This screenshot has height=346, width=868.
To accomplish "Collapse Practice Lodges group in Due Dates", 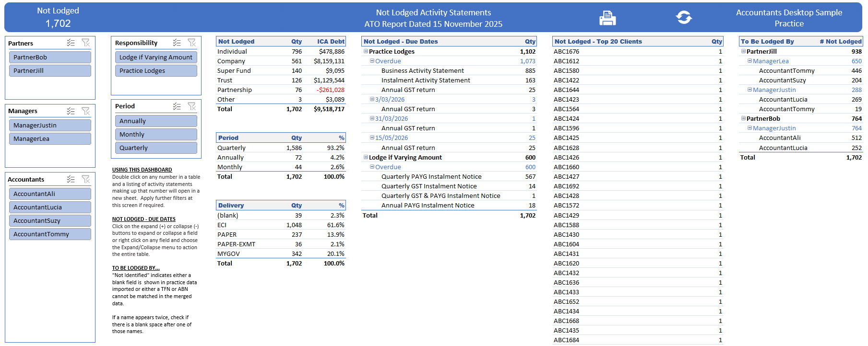I will click(x=366, y=51).
